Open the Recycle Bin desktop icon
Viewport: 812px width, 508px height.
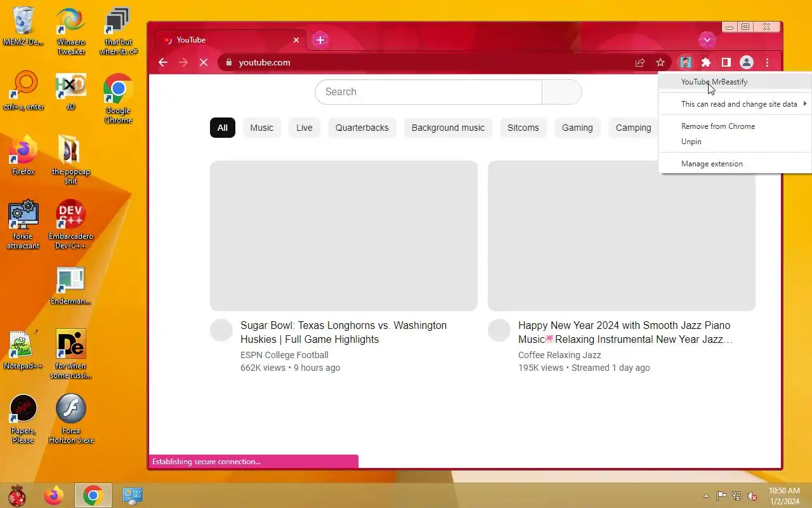click(23, 21)
